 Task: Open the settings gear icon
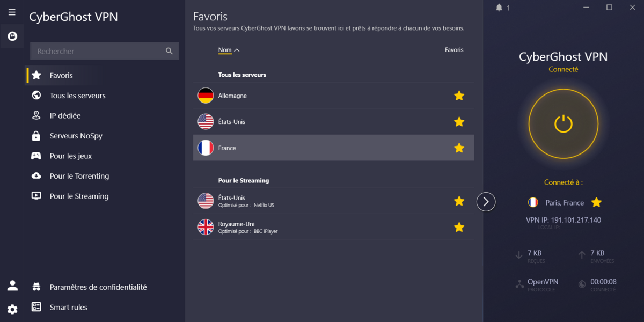(x=12, y=309)
